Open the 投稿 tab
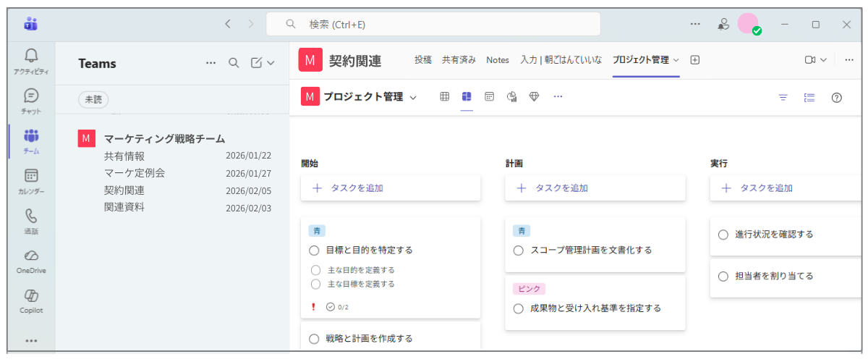 [423, 60]
